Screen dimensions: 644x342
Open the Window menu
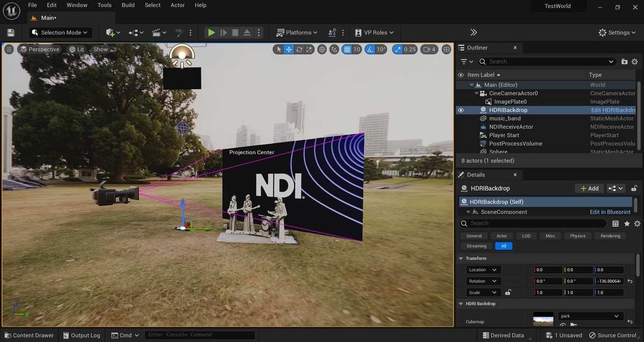point(77,5)
